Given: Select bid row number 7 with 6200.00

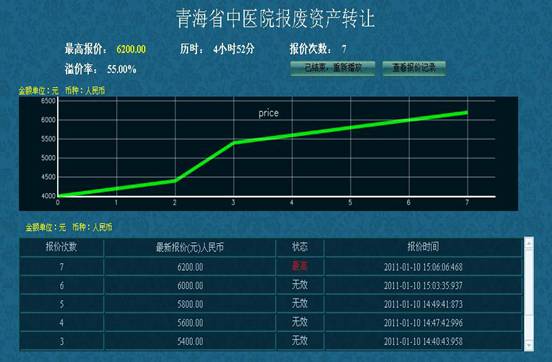Looking at the screenshot, I should (271, 267).
